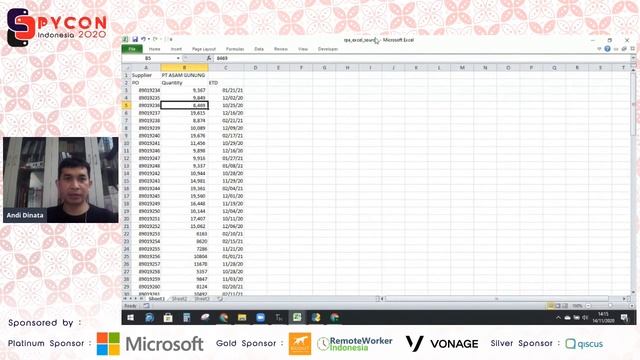Screen dimensions: 640x360
Task: Expand the formula bar with right-edge arrow
Action: pyautogui.click(x=633, y=58)
